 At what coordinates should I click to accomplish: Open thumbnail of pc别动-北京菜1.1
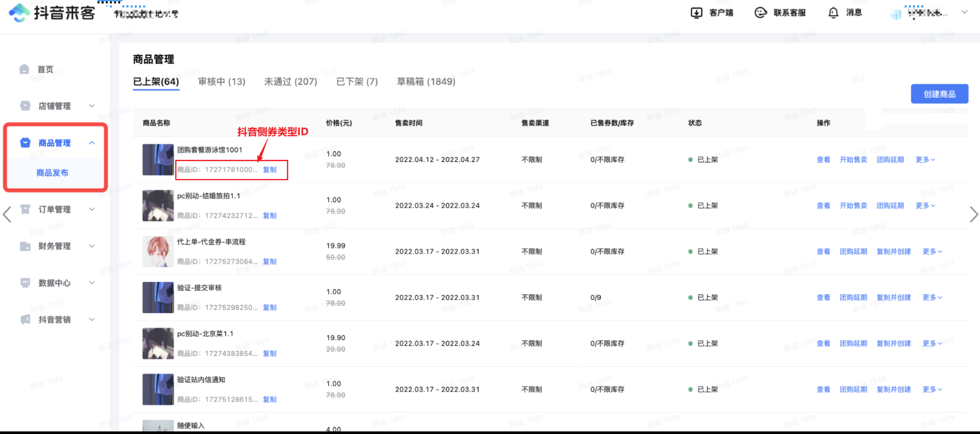click(158, 344)
